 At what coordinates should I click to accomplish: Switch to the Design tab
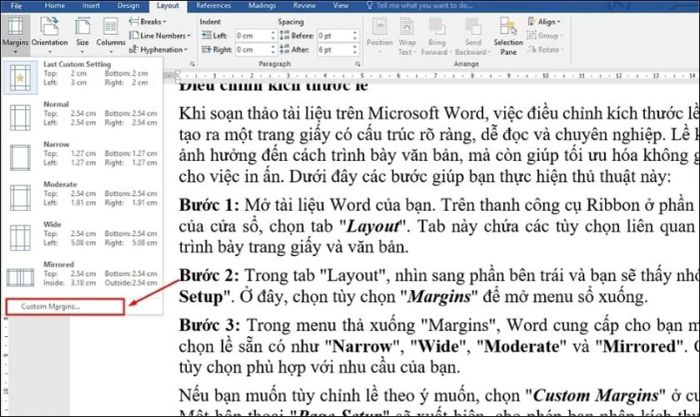[128, 6]
